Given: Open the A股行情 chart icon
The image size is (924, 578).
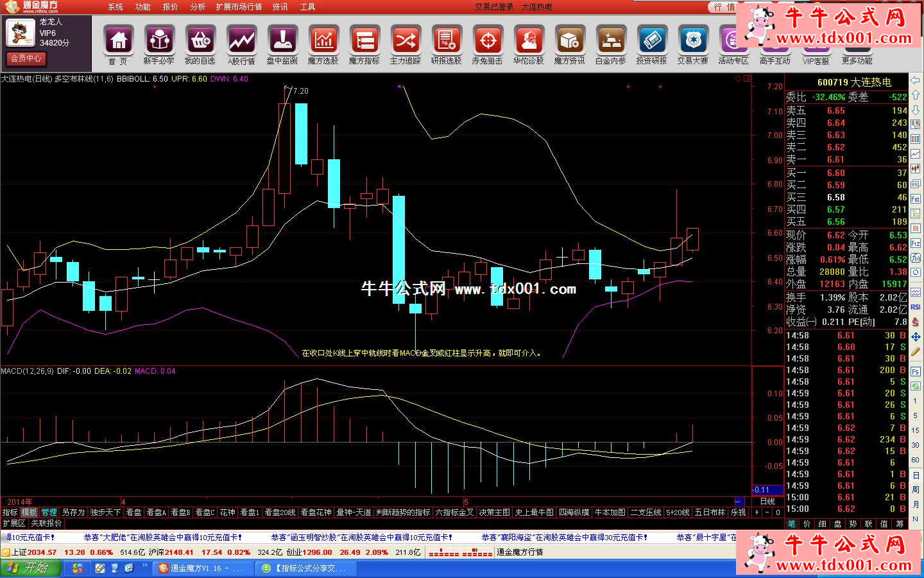Looking at the screenshot, I should click(241, 41).
